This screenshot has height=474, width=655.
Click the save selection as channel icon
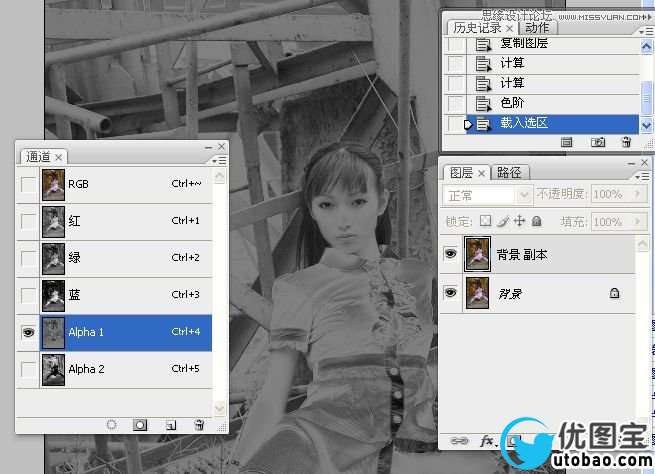141,425
